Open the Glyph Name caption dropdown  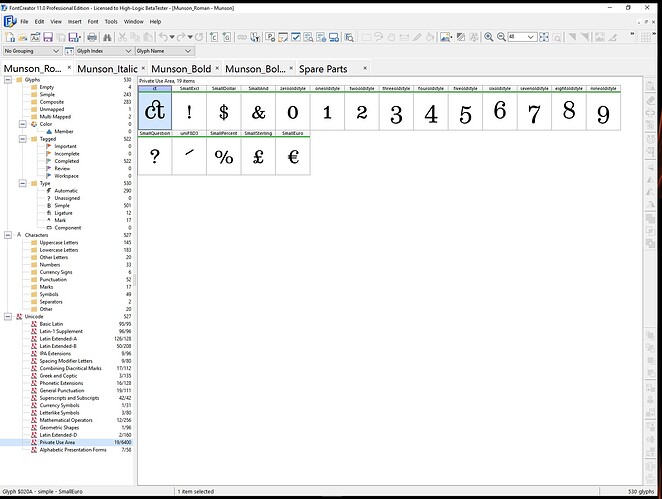[164, 51]
